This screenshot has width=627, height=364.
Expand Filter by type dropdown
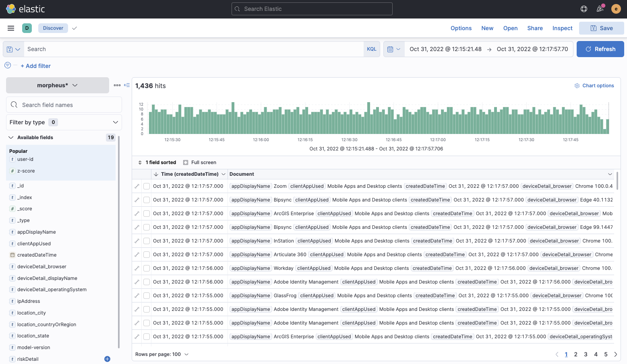click(x=64, y=122)
